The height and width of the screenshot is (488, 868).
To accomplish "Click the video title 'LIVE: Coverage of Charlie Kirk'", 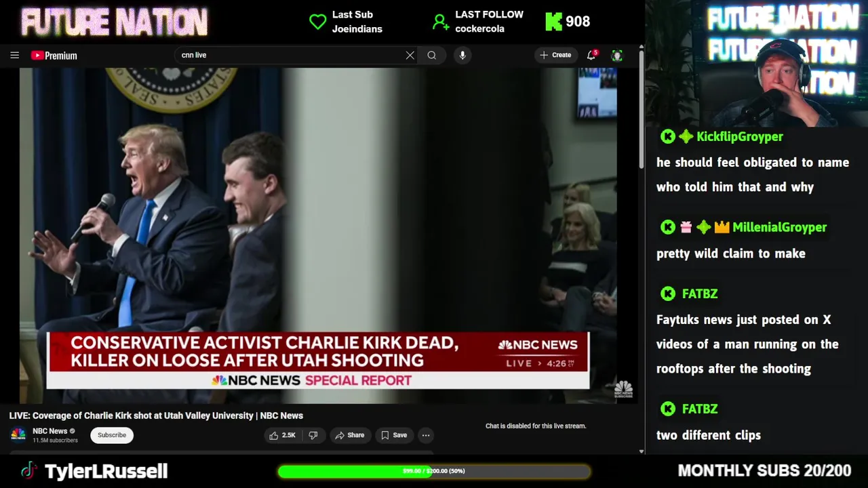I will (x=156, y=415).
